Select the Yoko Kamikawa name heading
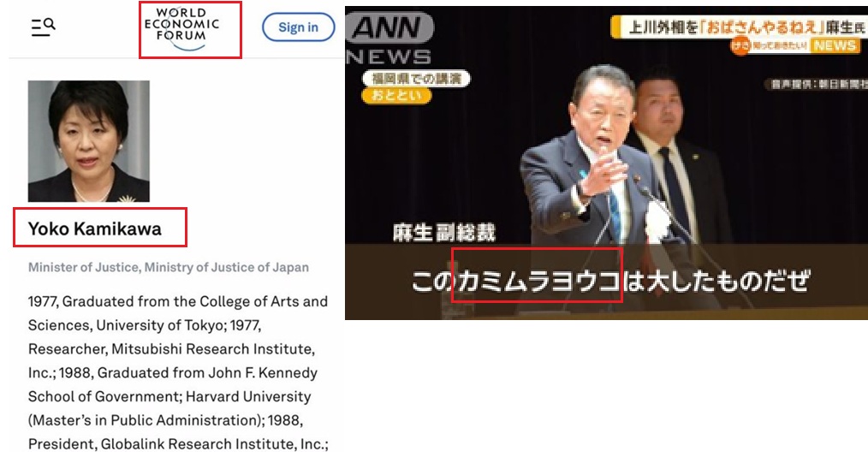The width and height of the screenshot is (868, 463). pyautogui.click(x=94, y=229)
